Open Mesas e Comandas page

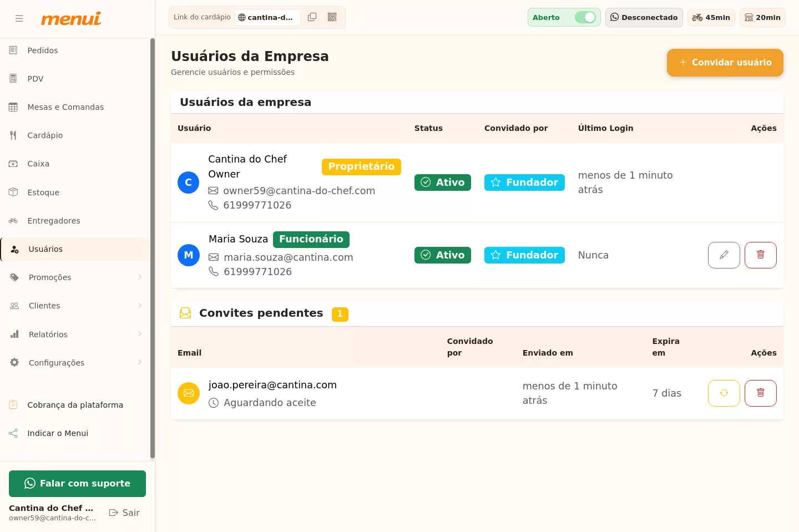click(x=75, y=107)
